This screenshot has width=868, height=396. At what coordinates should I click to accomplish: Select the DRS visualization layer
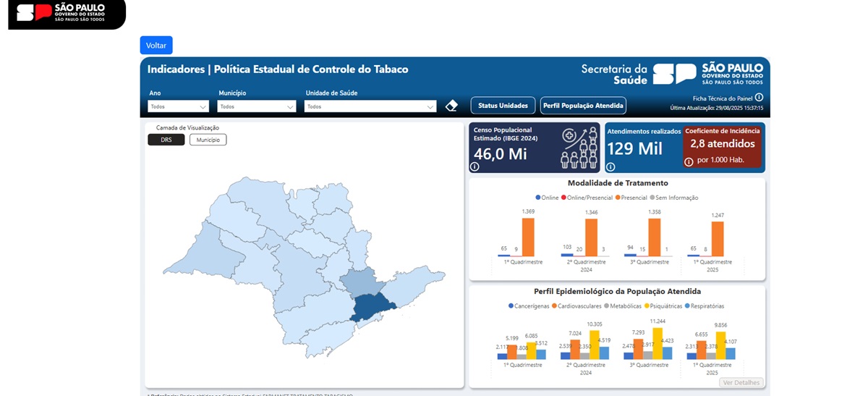click(166, 140)
